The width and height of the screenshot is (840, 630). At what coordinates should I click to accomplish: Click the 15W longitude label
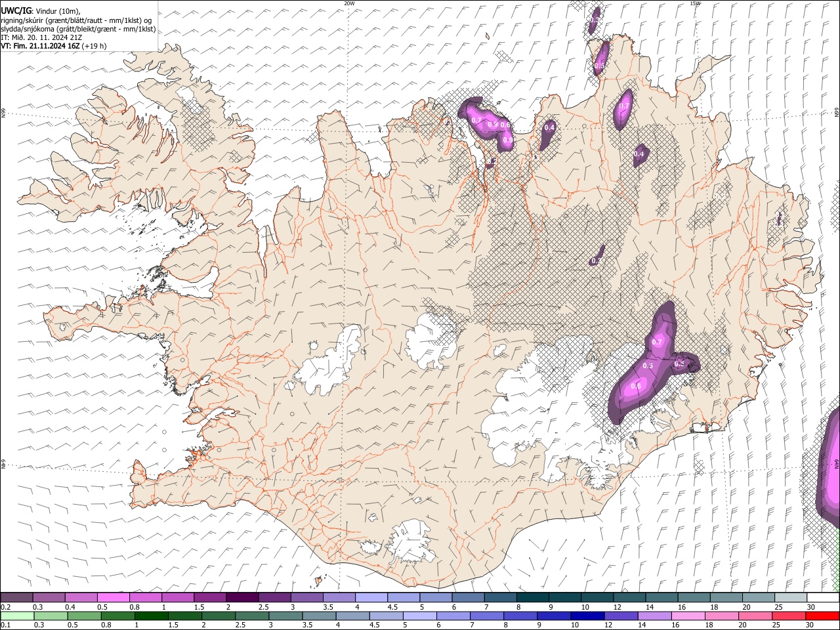point(695,3)
